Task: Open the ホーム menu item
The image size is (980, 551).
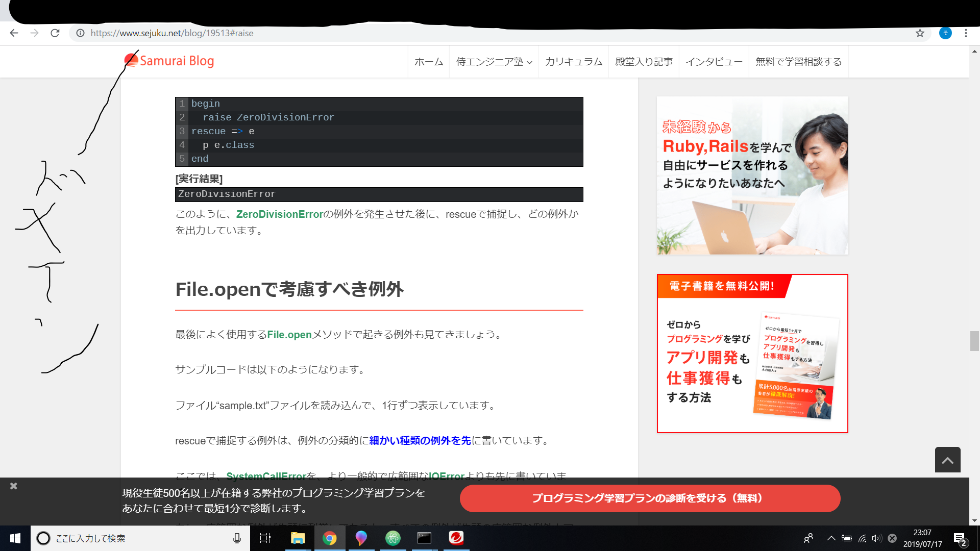Action: [429, 62]
